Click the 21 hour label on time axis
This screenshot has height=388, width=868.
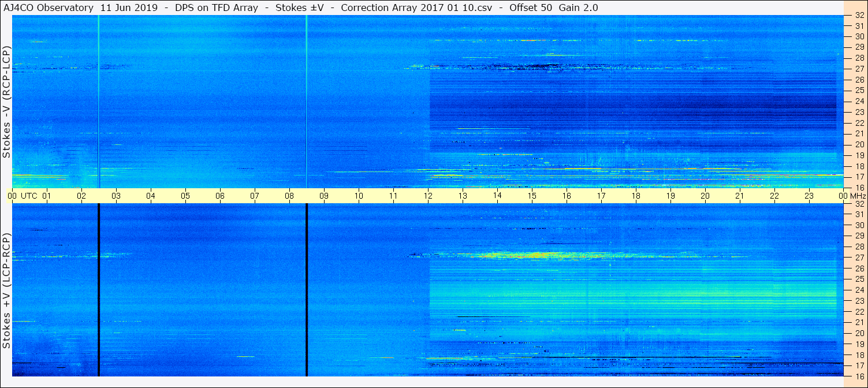click(740, 196)
